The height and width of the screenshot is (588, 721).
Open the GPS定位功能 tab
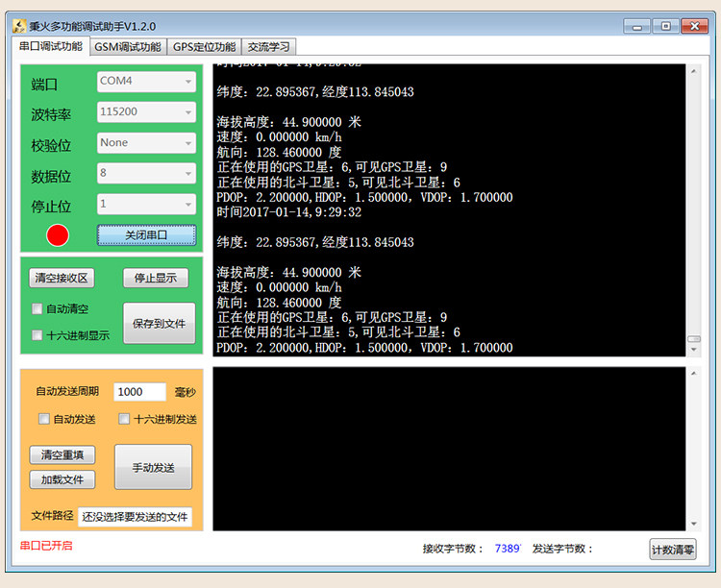(204, 47)
